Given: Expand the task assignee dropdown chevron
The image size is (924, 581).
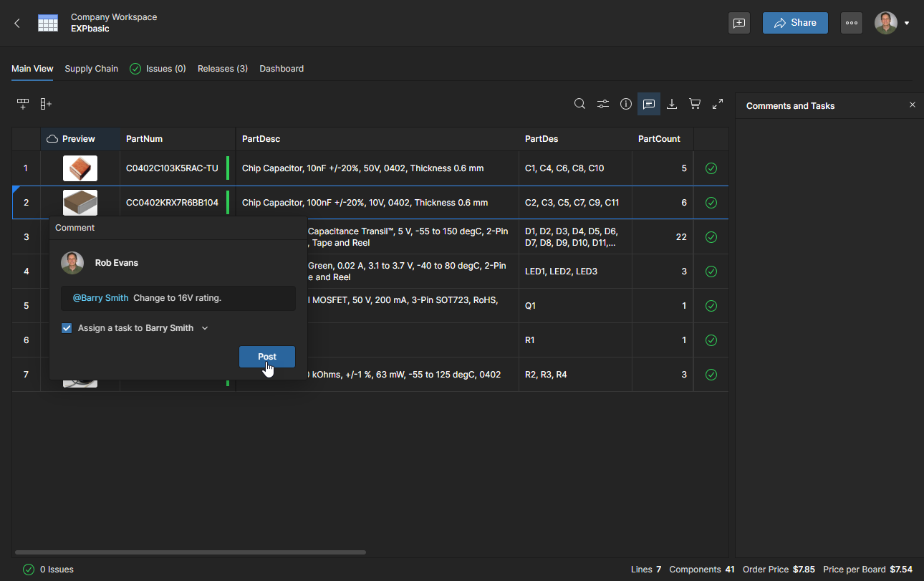Looking at the screenshot, I should click(205, 328).
